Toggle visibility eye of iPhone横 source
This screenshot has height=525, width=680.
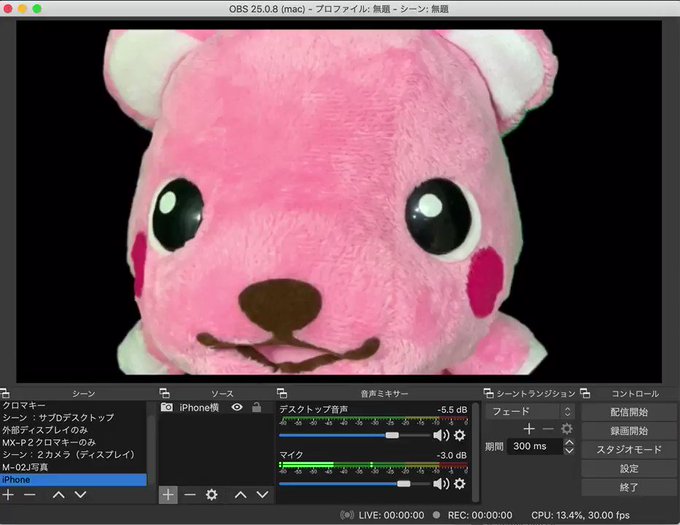tap(237, 407)
